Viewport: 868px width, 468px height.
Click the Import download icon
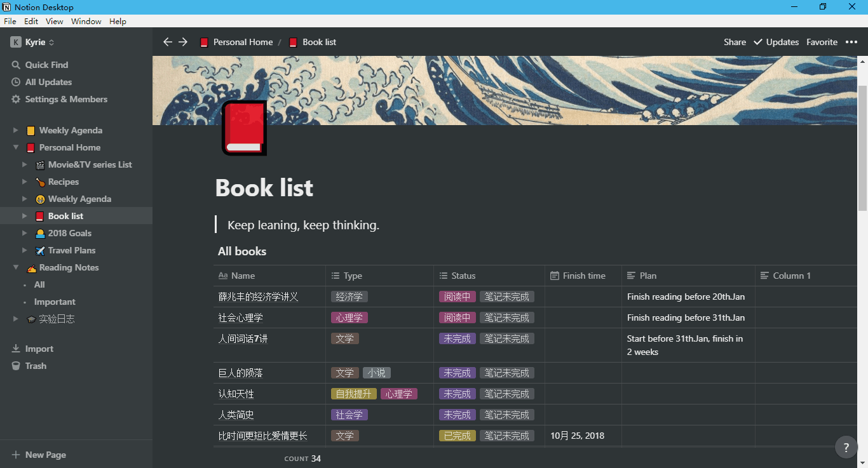tap(16, 349)
